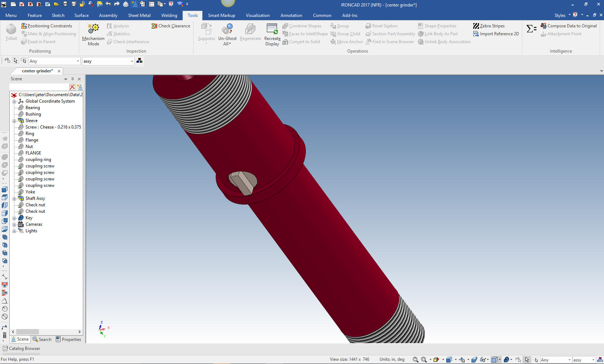The height and width of the screenshot is (364, 604).
Task: Open the Search tab in Scene panel
Action: [42, 339]
